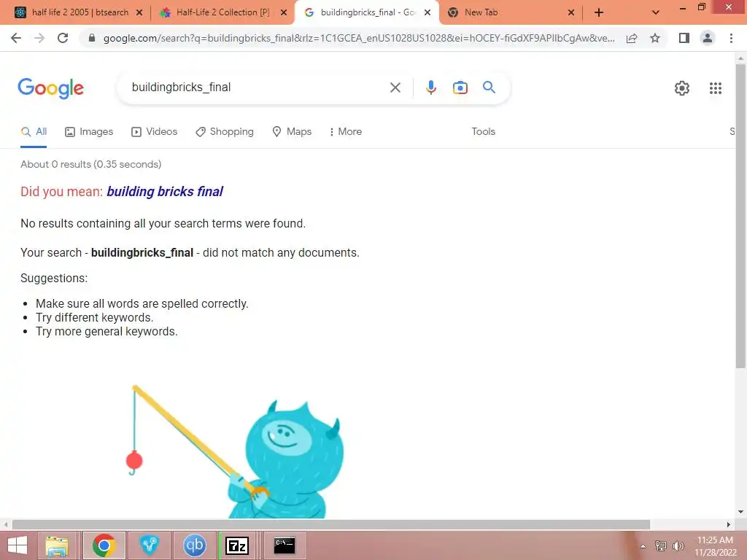The height and width of the screenshot is (560, 747).
Task: Select the Videos results filter
Action: point(155,132)
